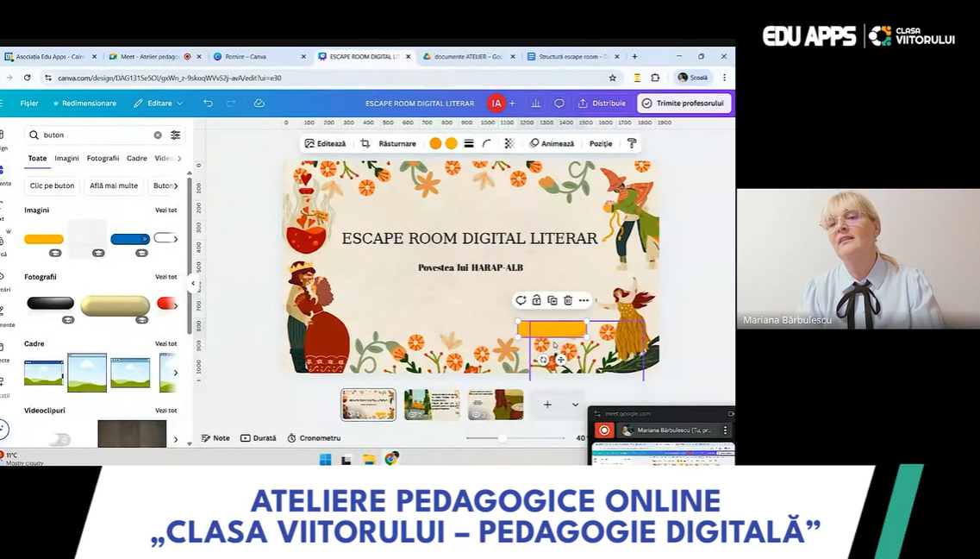Open the Note panel
Image resolution: width=980 pixels, height=559 pixels.
(x=215, y=438)
